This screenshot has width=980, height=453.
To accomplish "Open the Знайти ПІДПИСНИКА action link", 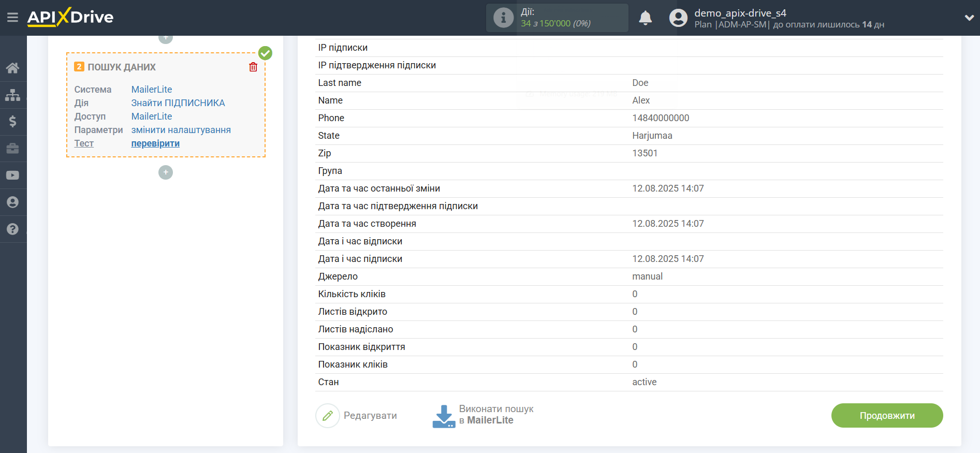I will pos(178,103).
